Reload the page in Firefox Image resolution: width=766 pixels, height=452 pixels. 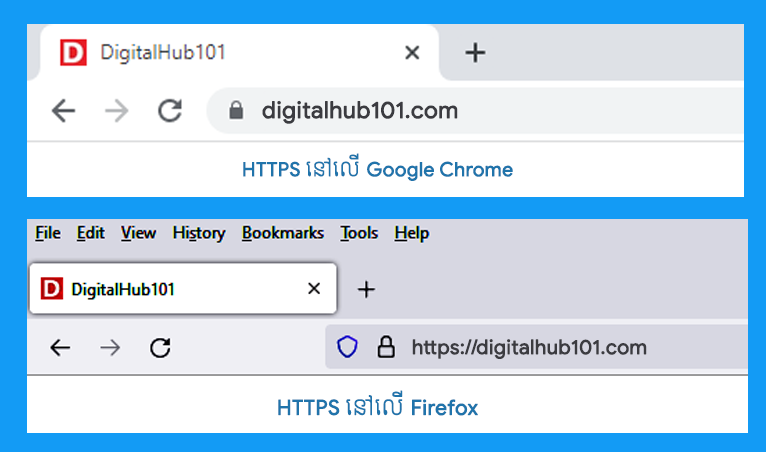pyautogui.click(x=160, y=348)
